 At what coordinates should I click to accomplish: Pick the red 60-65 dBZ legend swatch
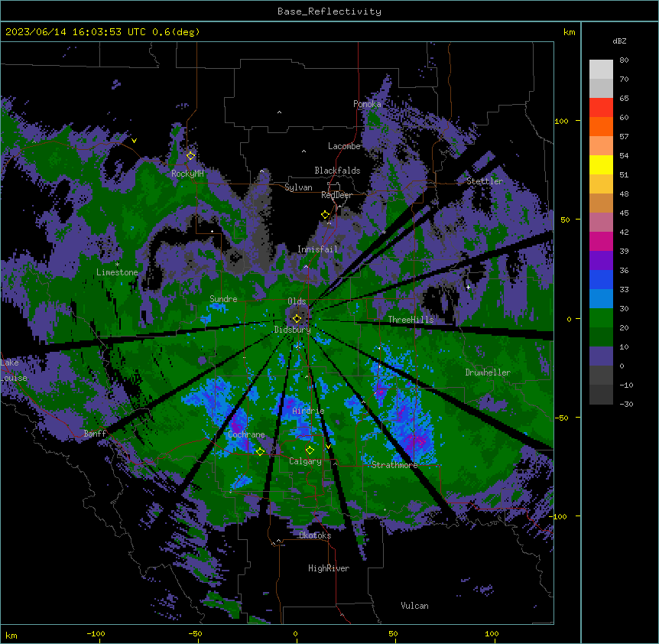tap(601, 107)
